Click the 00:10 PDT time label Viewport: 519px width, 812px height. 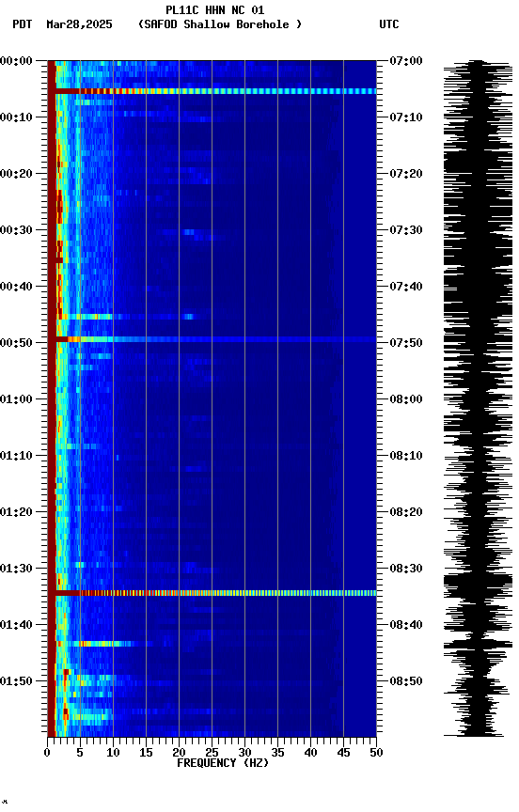(16, 117)
